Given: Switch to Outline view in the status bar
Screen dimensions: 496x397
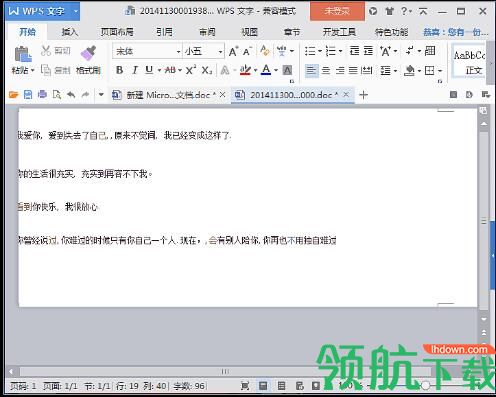Looking at the screenshot, I should (x=281, y=386).
